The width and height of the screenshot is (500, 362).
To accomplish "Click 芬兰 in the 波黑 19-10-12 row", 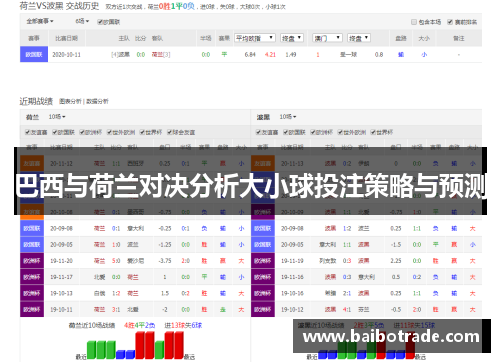I will (364, 310).
